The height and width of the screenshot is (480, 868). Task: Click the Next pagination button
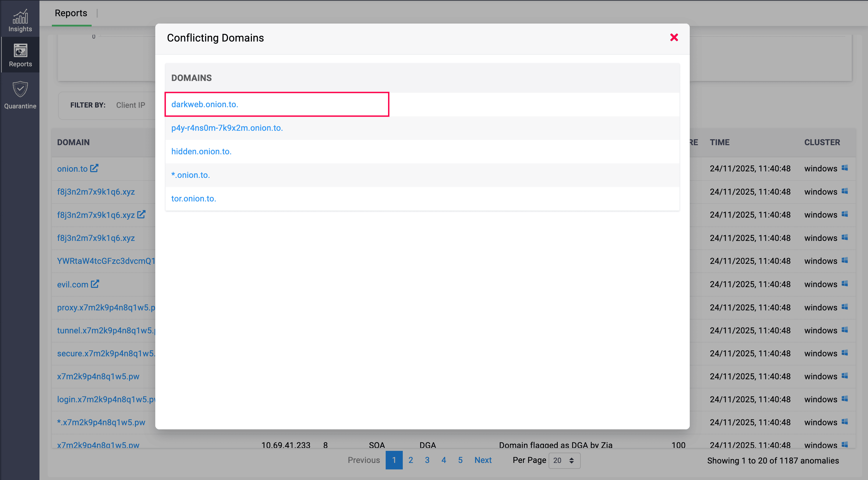pos(483,460)
